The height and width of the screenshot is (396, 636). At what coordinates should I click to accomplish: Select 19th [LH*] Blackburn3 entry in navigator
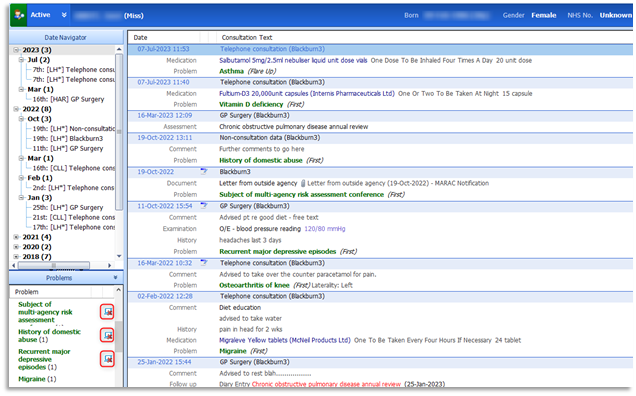point(68,138)
